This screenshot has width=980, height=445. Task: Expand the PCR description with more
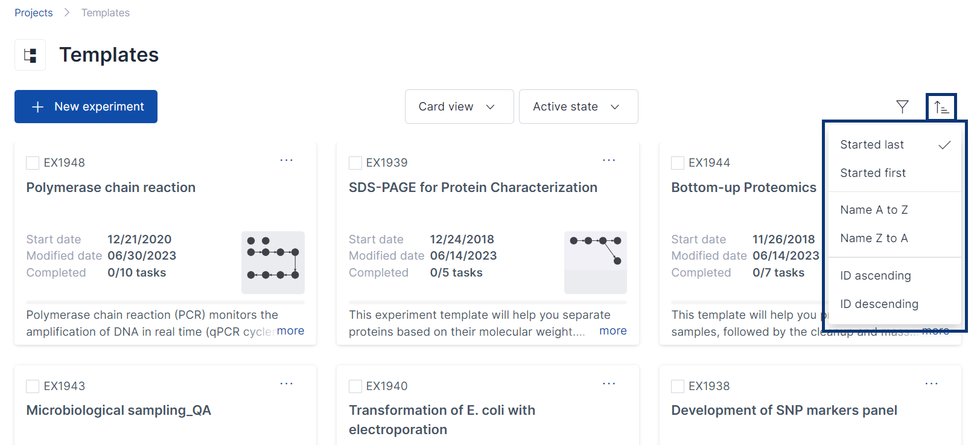(290, 331)
